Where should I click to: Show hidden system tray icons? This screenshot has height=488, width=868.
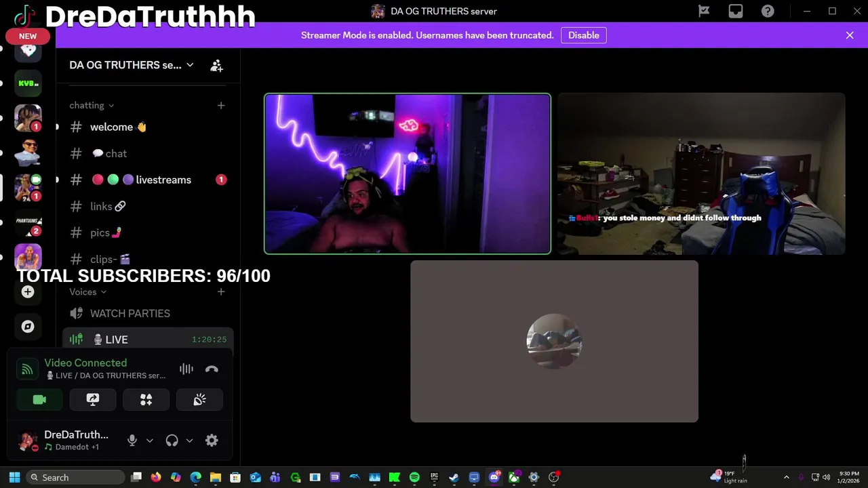786,477
